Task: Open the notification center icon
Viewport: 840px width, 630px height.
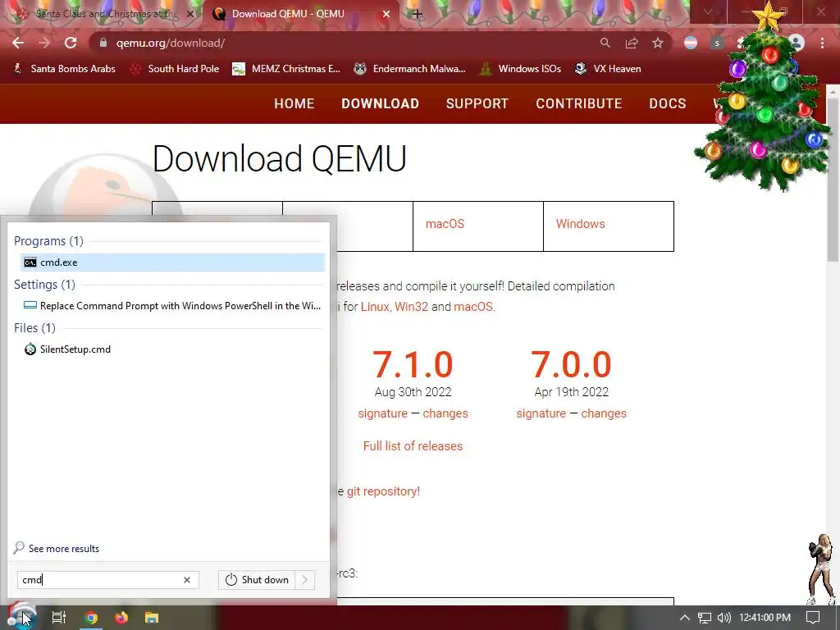Action: click(813, 618)
